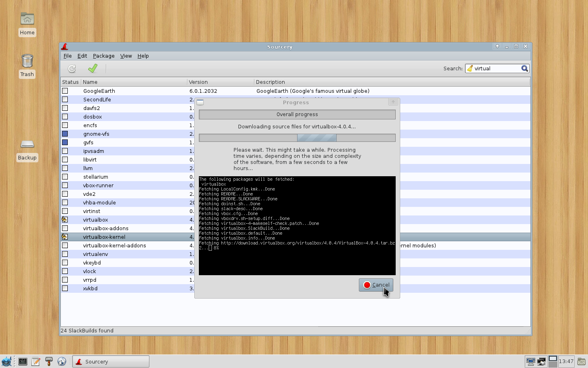Click the Sourcery window shade up-arrow button

tap(497, 47)
